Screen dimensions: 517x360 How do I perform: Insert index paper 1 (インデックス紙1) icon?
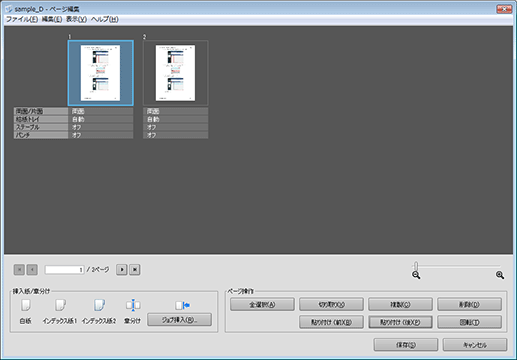pyautogui.click(x=60, y=305)
